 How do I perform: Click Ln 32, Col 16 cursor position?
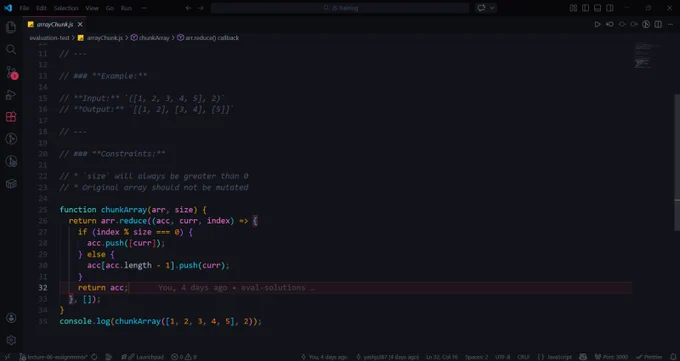coord(441,357)
